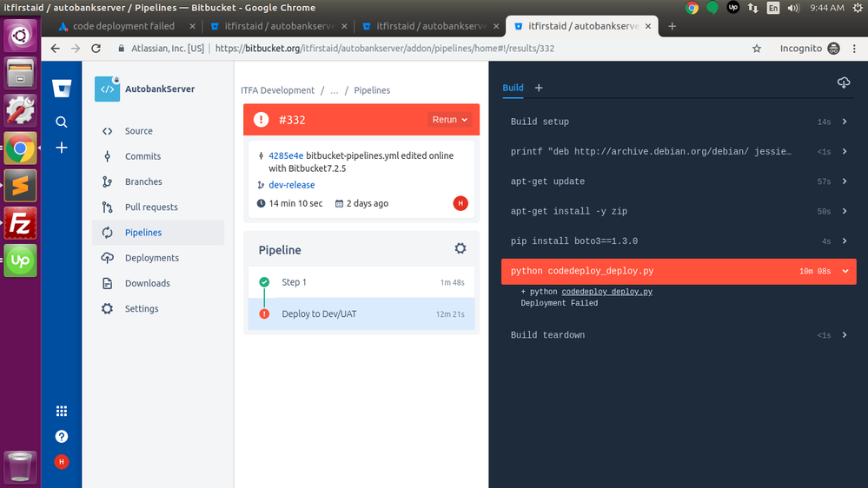
Task: Expand the Build teardown step
Action: coord(679,335)
